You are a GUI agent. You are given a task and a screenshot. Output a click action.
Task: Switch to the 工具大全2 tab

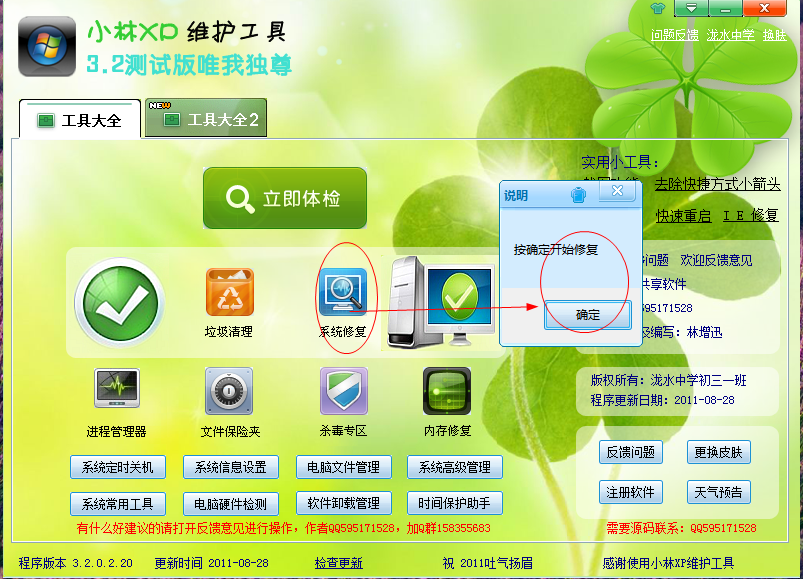pos(206,120)
